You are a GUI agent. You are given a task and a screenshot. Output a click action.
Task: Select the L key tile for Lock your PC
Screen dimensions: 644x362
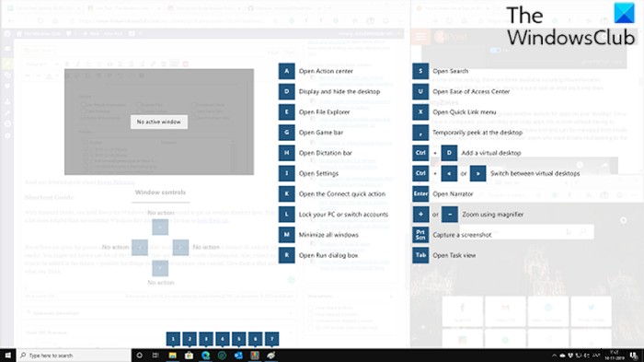tap(287, 215)
